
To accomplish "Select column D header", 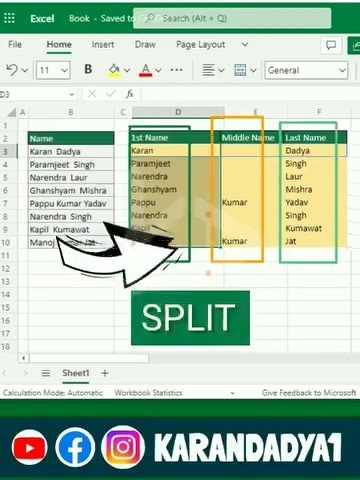I will click(x=178, y=112).
